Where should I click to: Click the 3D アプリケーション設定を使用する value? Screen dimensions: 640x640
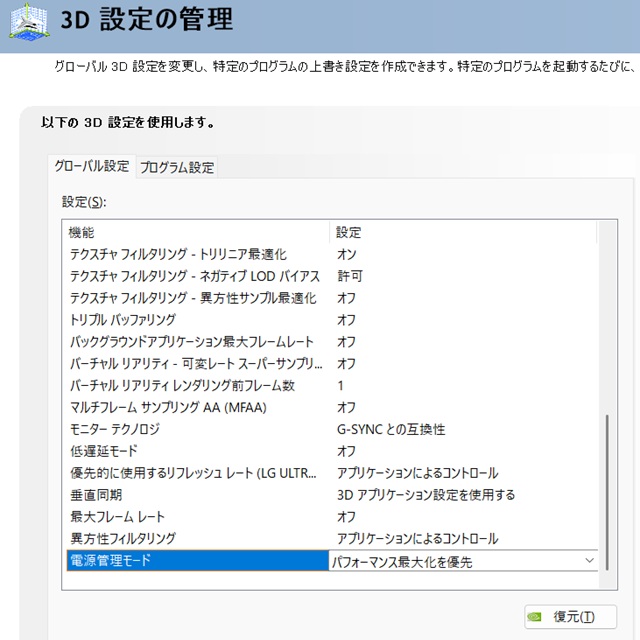[x=426, y=495]
